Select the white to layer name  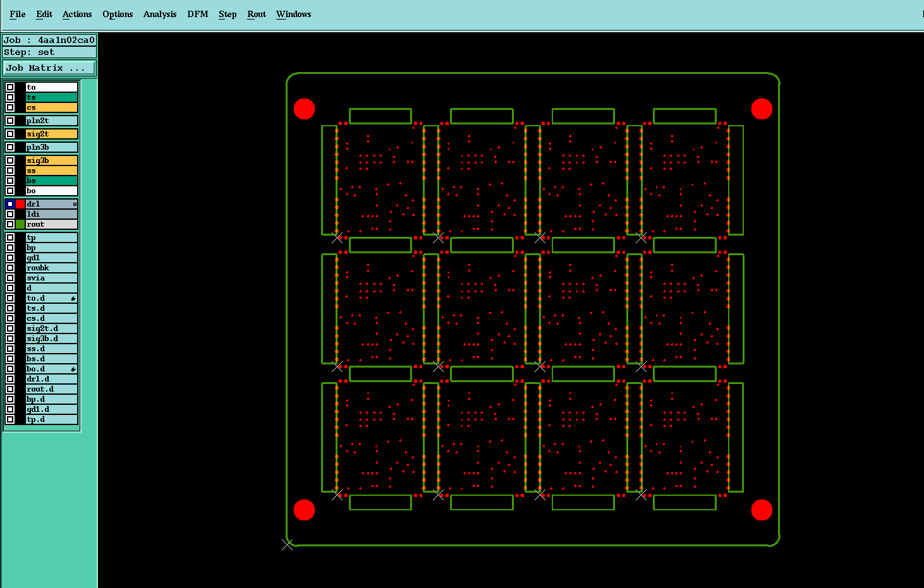point(52,87)
